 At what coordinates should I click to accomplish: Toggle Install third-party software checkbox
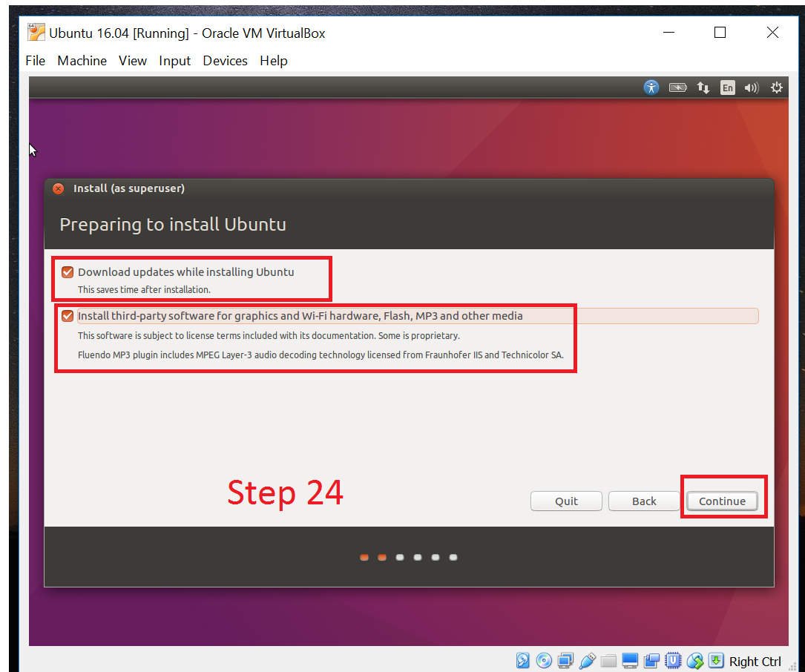click(68, 316)
